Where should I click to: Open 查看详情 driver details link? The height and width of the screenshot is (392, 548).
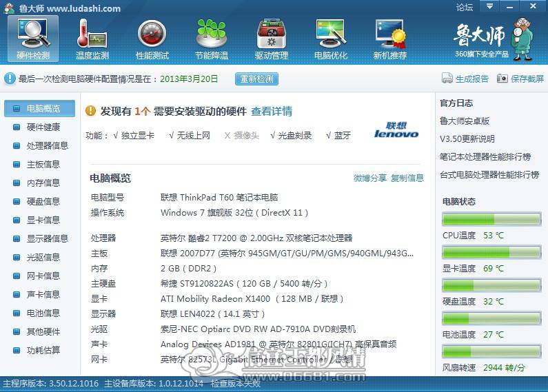272,111
